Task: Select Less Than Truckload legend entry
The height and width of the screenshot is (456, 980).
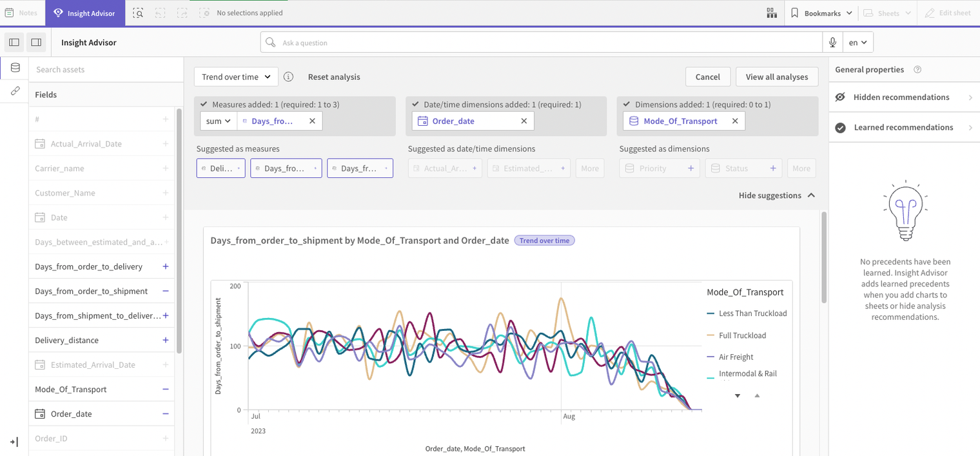Action: [747, 313]
